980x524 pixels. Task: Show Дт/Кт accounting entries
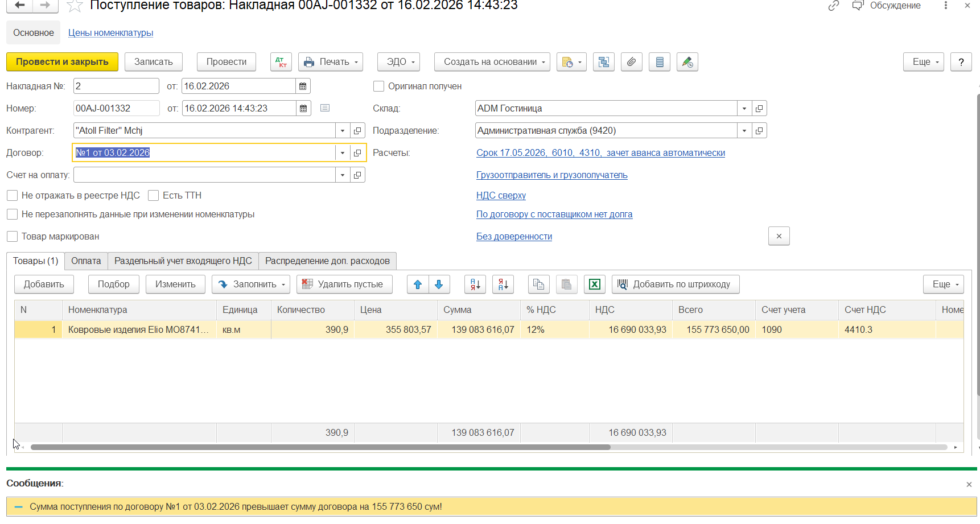(x=281, y=62)
